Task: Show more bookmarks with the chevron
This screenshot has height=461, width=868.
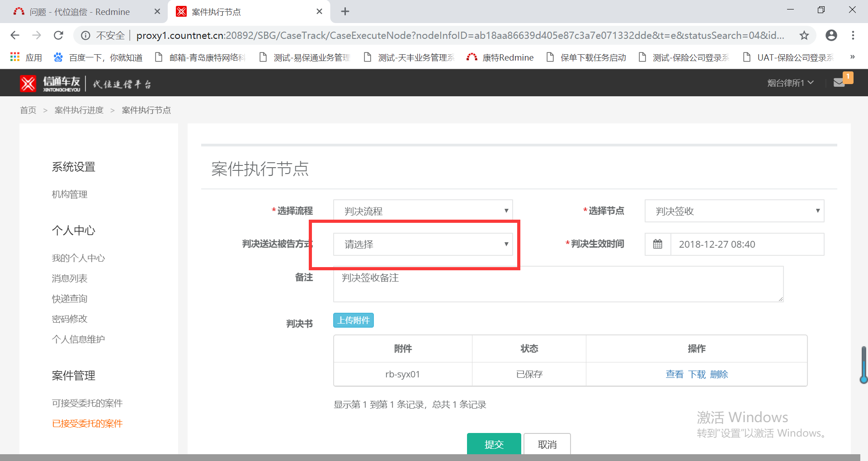Action: click(x=852, y=57)
